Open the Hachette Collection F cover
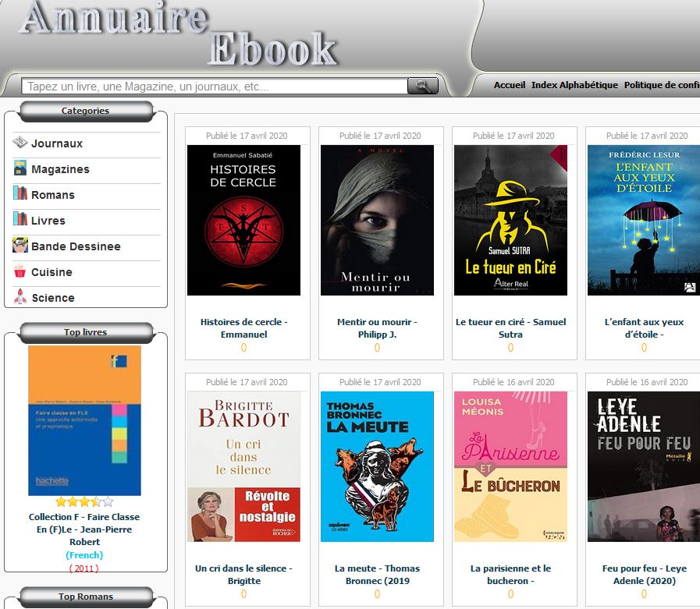700x609 pixels. [x=85, y=420]
